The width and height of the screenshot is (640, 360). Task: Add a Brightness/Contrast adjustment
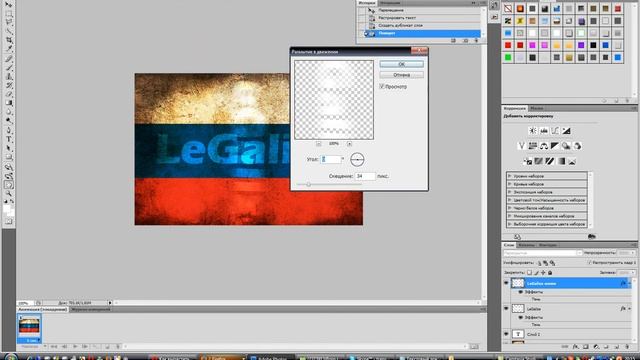pyautogui.click(x=533, y=131)
